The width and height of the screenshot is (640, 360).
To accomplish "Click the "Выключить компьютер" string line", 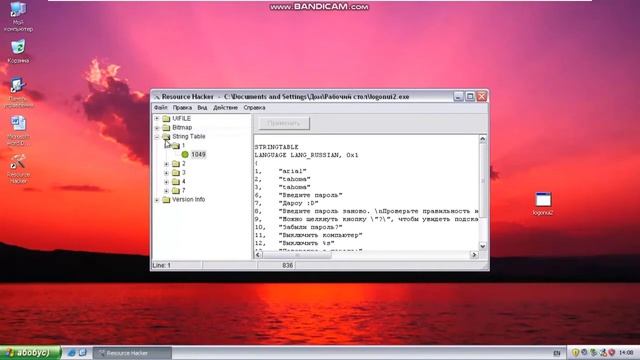I will pyautogui.click(x=308, y=235).
